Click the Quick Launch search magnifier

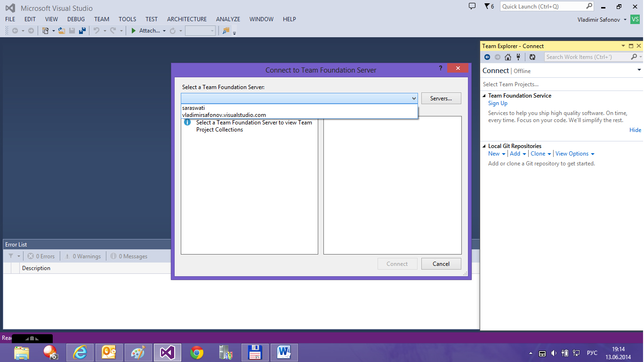tap(589, 6)
